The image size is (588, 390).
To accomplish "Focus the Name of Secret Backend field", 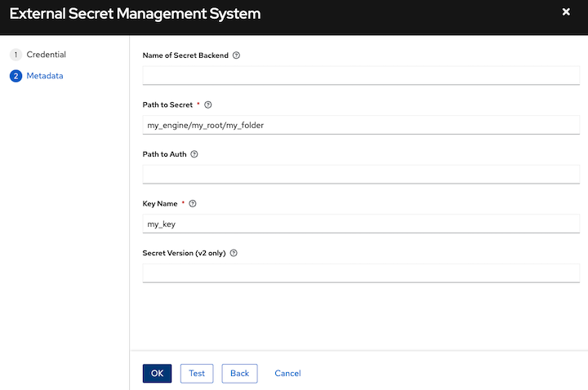I will tap(361, 76).
